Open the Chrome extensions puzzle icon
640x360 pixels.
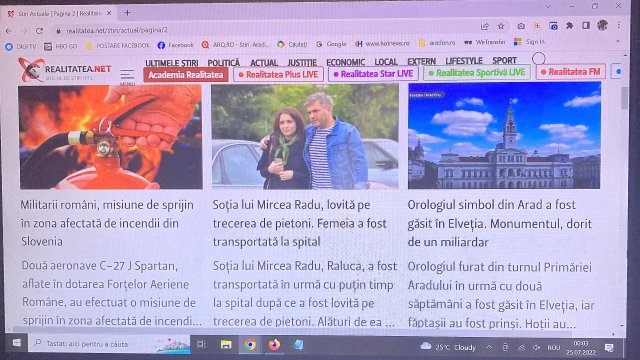(x=569, y=26)
